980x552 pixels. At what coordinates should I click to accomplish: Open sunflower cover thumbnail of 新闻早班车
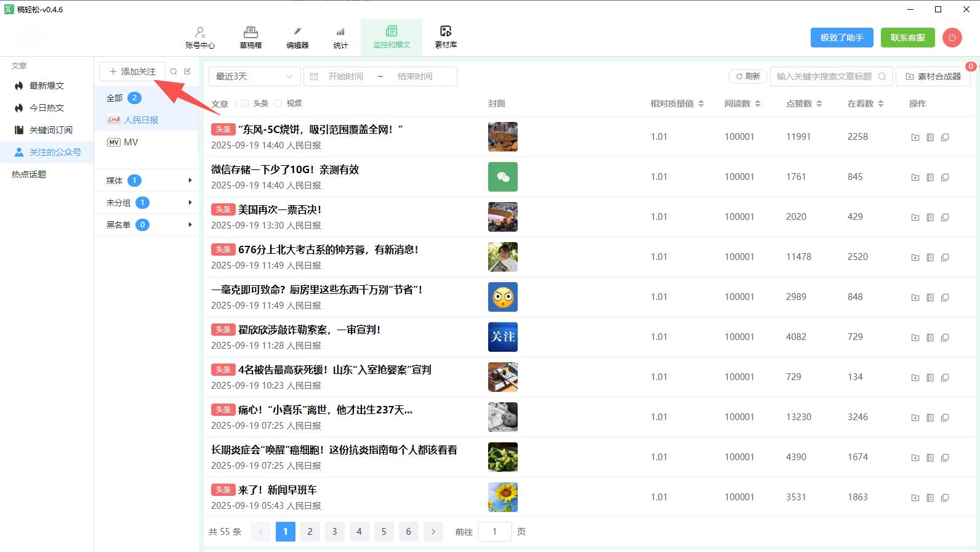[503, 497]
